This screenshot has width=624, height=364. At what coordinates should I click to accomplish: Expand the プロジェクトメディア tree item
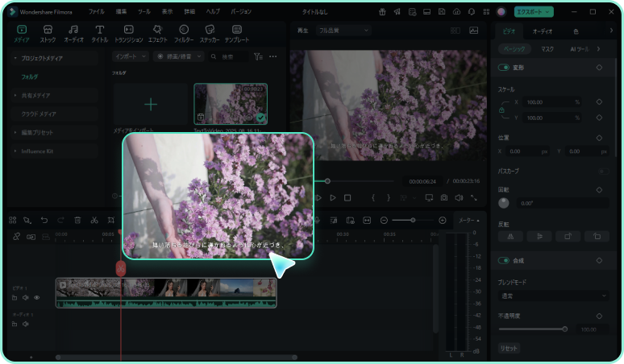[15, 58]
